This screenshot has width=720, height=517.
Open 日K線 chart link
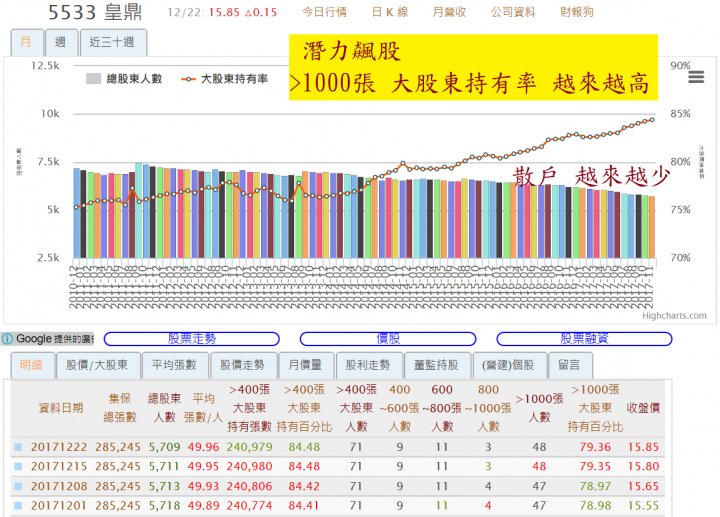tap(387, 13)
